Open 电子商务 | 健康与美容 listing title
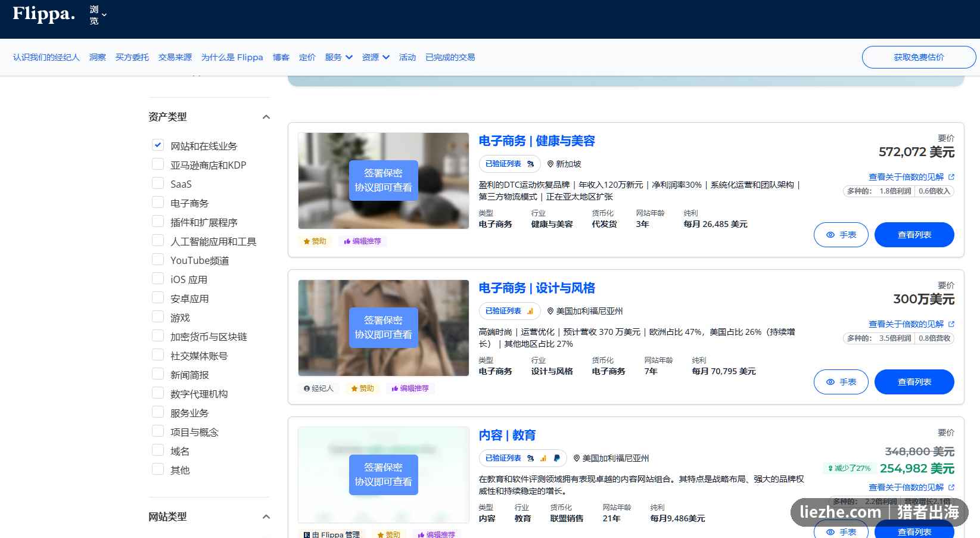Screen dimensions: 980x538 [x=537, y=141]
